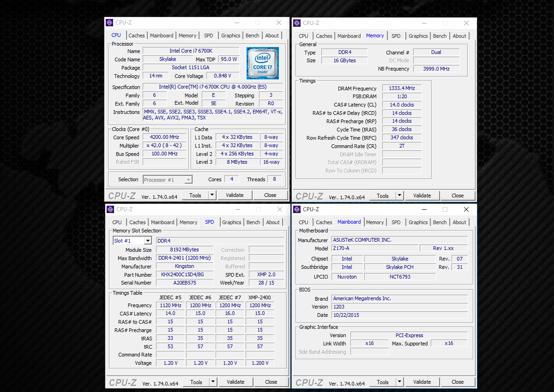Click the BIOS Version value 1203
Screen dimensions: 554x392
coord(400,307)
